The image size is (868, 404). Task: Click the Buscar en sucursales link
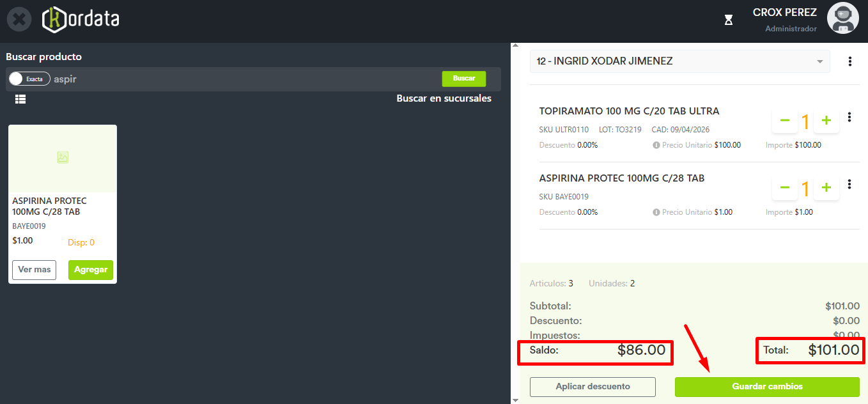[444, 98]
